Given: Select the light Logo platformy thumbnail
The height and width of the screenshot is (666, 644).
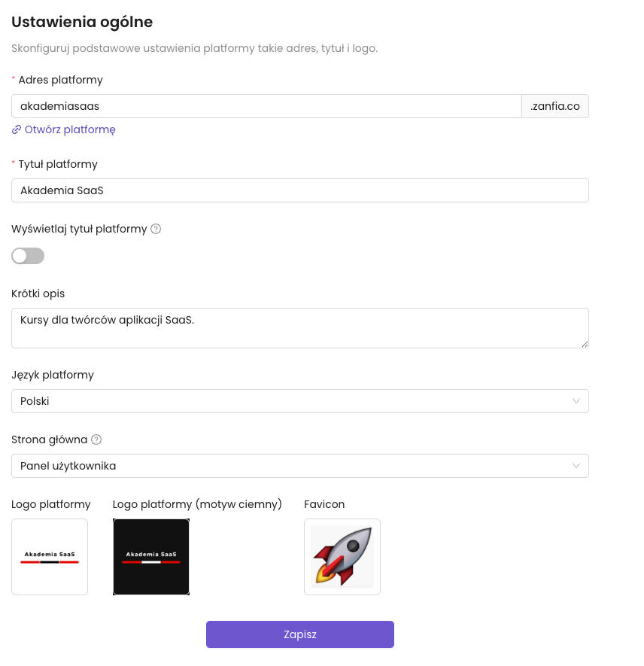Looking at the screenshot, I should [50, 557].
